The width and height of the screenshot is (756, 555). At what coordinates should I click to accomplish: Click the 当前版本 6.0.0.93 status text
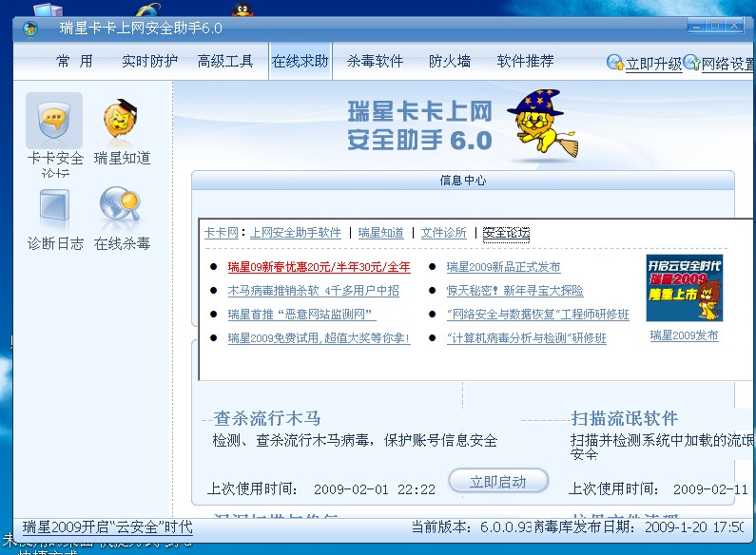[x=471, y=527]
